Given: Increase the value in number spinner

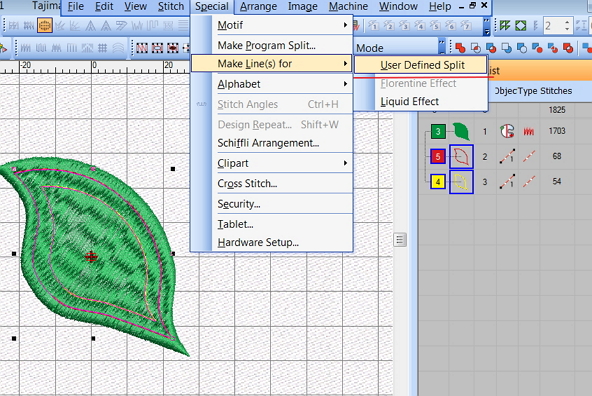Looking at the screenshot, I should [x=567, y=23].
